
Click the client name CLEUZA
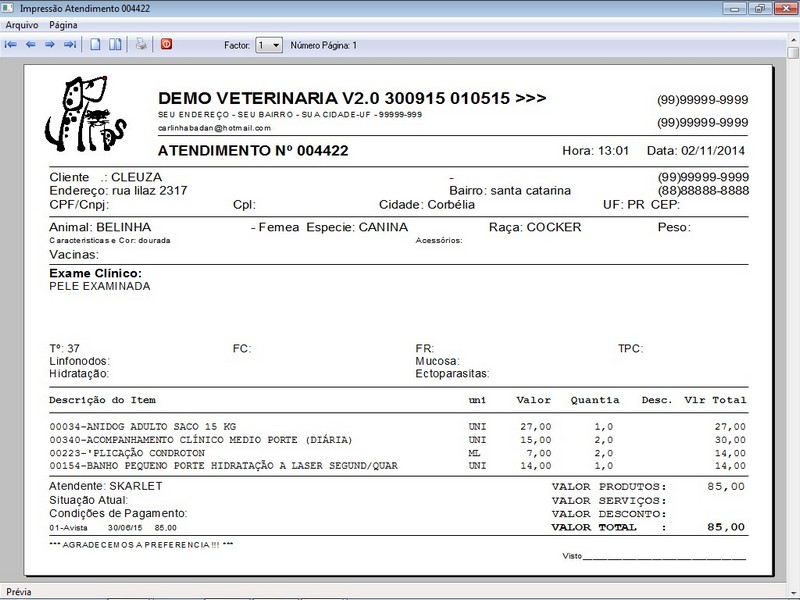(137, 177)
